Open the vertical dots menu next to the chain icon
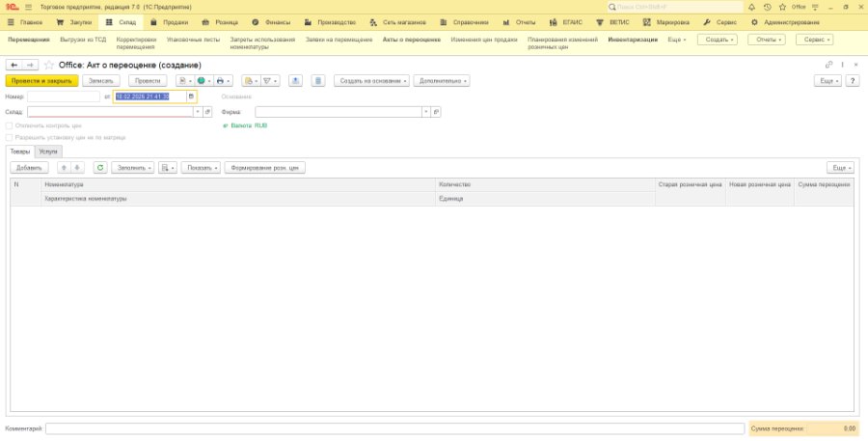The width and height of the screenshot is (868, 441). (843, 65)
